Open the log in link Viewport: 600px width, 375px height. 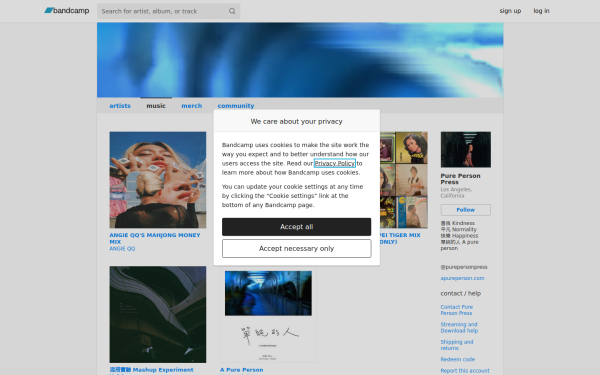541,11
